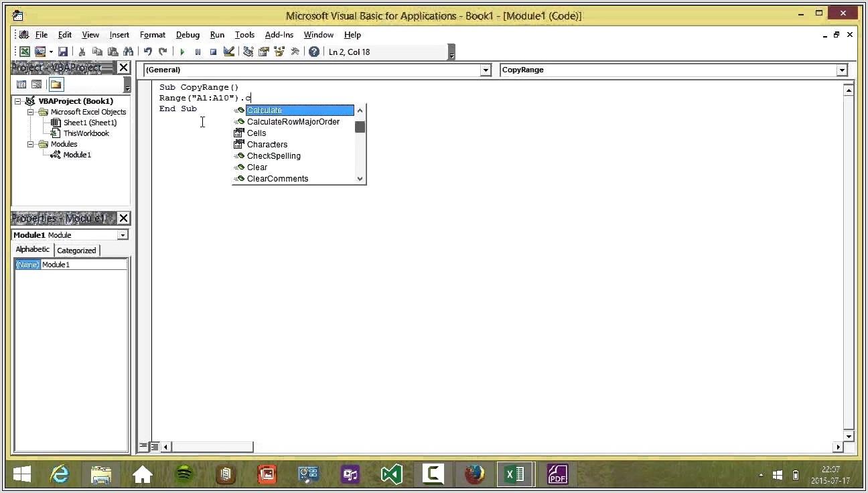Open the Debug menu

click(188, 35)
